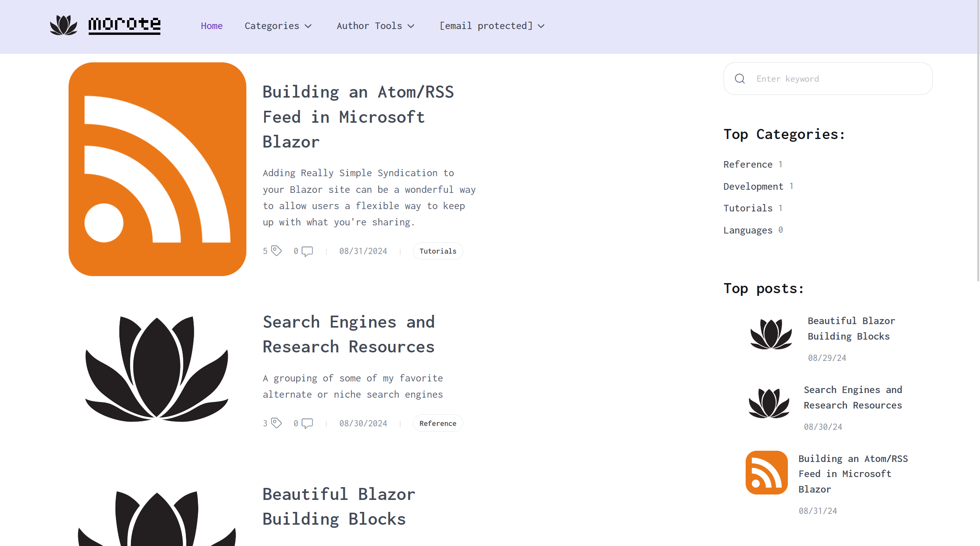Screen dimensions: 980x546
Task: Click lotus thumbnail beside Search Engines top post
Action: (x=769, y=403)
